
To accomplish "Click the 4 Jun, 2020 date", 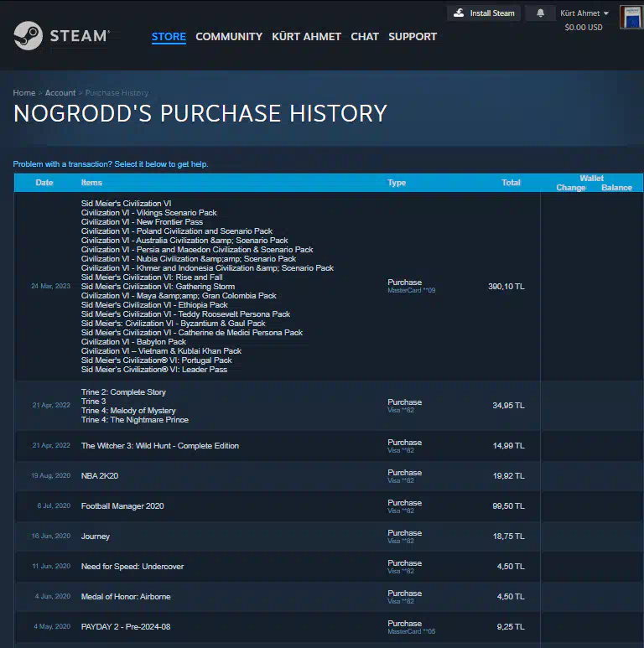I will click(x=53, y=596).
